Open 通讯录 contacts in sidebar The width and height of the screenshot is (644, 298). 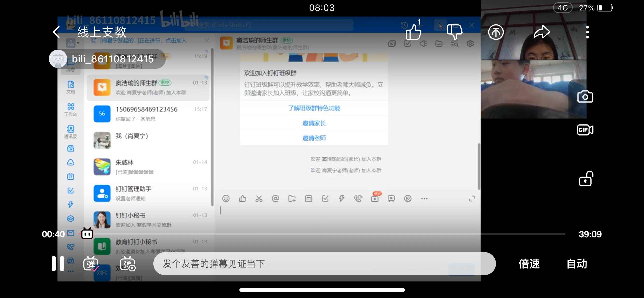click(71, 132)
